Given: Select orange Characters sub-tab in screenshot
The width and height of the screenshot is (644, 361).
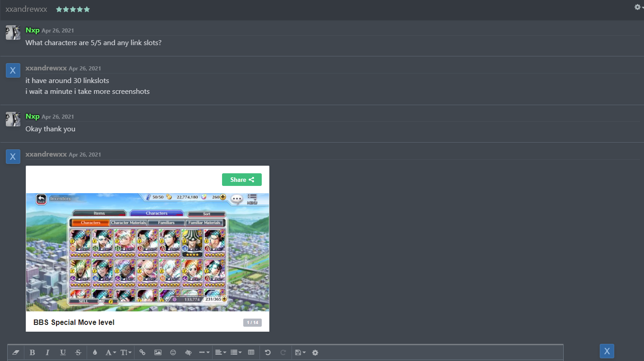Looking at the screenshot, I should (91, 222).
